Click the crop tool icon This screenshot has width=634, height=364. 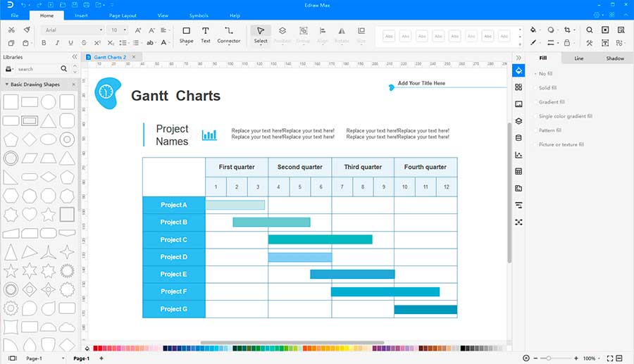tap(568, 30)
